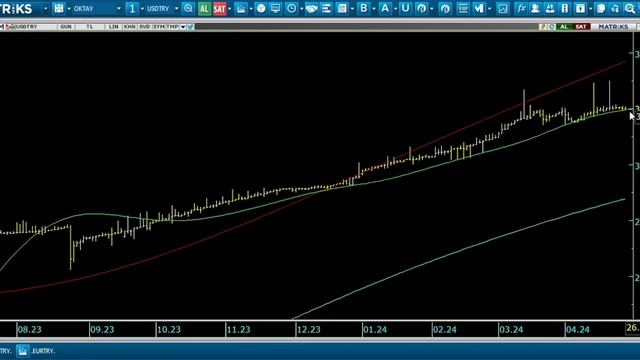Click the B letter toolbar icon
Screen dimensions: 640x360
point(363,8)
